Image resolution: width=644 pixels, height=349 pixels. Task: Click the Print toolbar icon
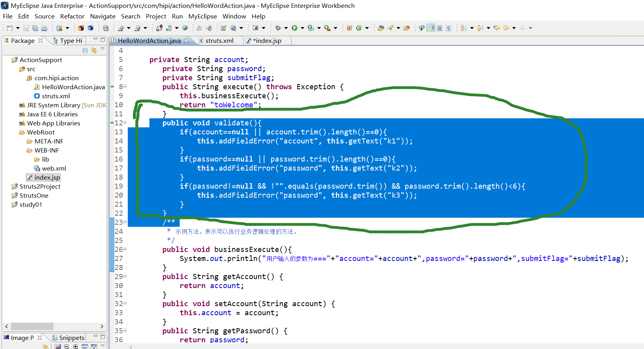(x=44, y=28)
